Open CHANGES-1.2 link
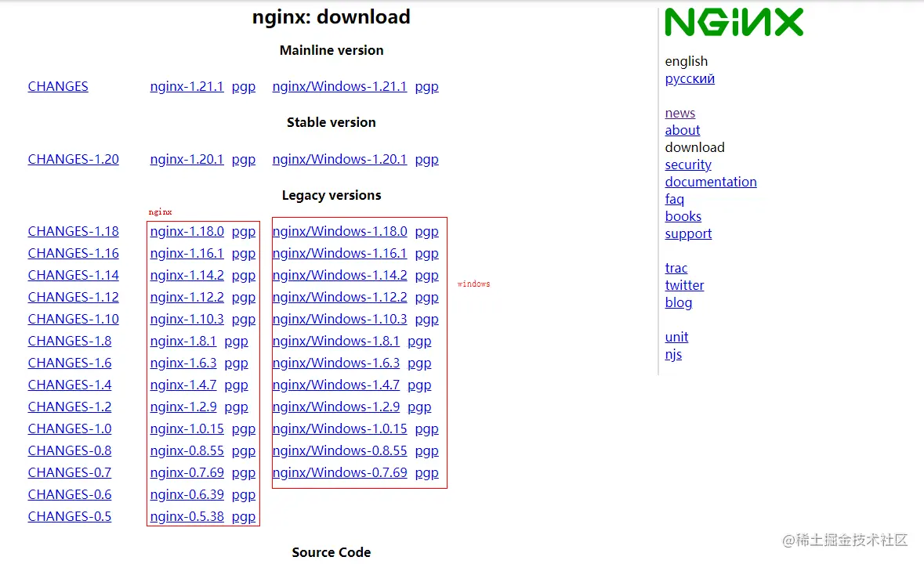 pyautogui.click(x=70, y=407)
